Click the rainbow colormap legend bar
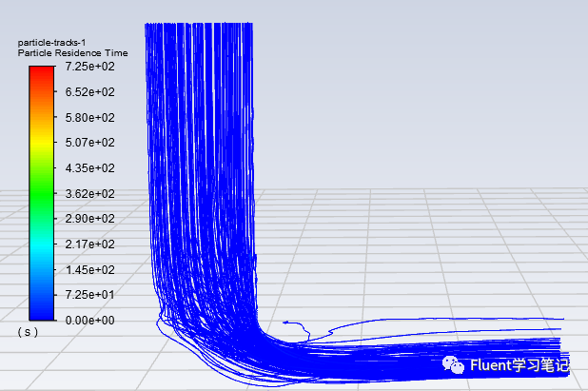 coord(42,193)
